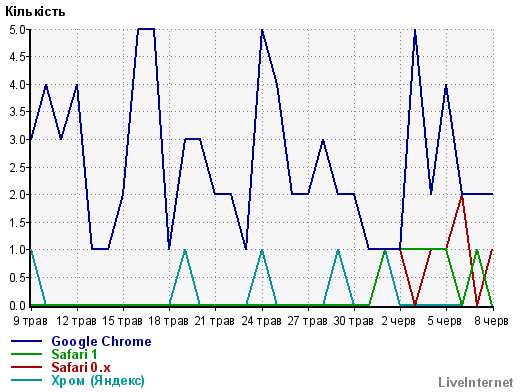
Task: Click the 30 трав date label
Action: coord(353,321)
